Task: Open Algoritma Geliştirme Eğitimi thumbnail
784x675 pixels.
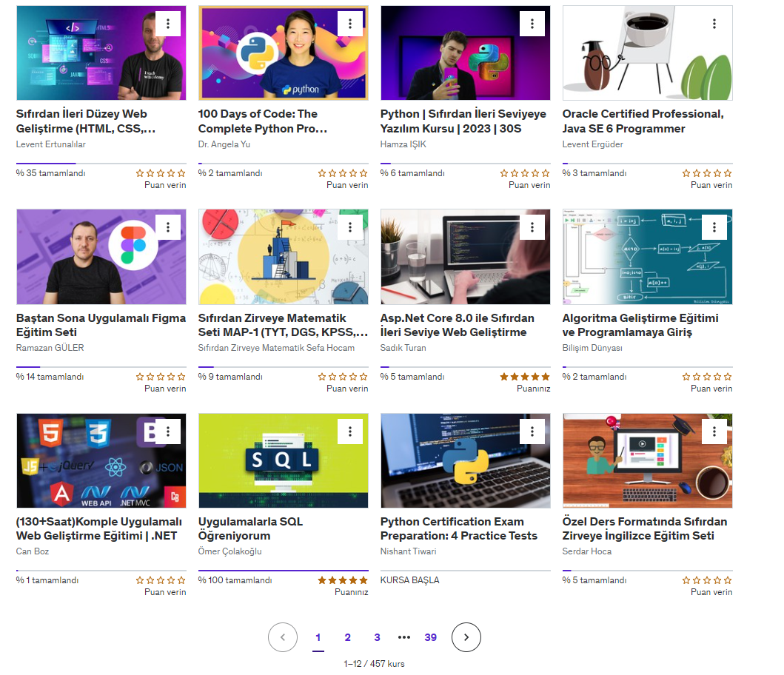Action: [x=647, y=257]
